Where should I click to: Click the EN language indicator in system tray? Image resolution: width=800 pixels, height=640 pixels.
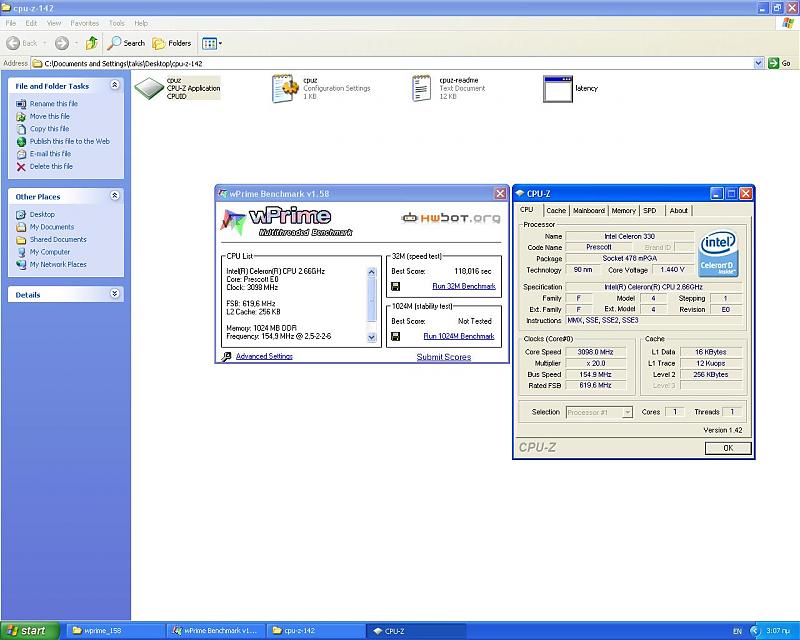coord(737,631)
